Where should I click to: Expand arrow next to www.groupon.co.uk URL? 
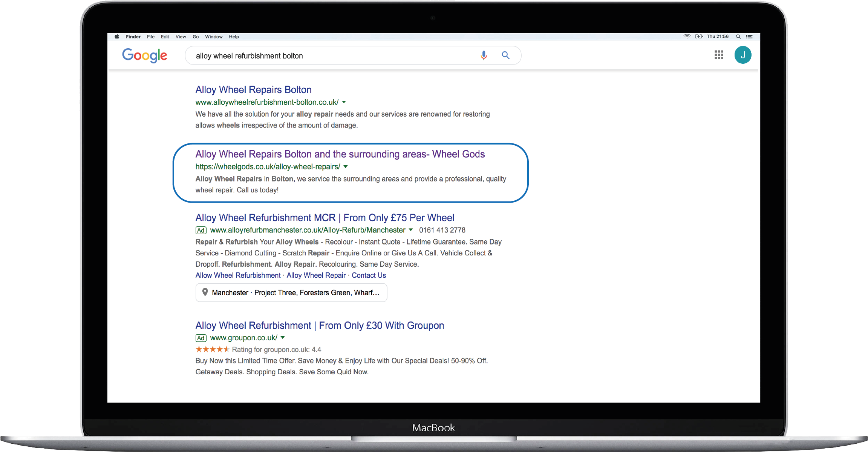pyautogui.click(x=283, y=338)
